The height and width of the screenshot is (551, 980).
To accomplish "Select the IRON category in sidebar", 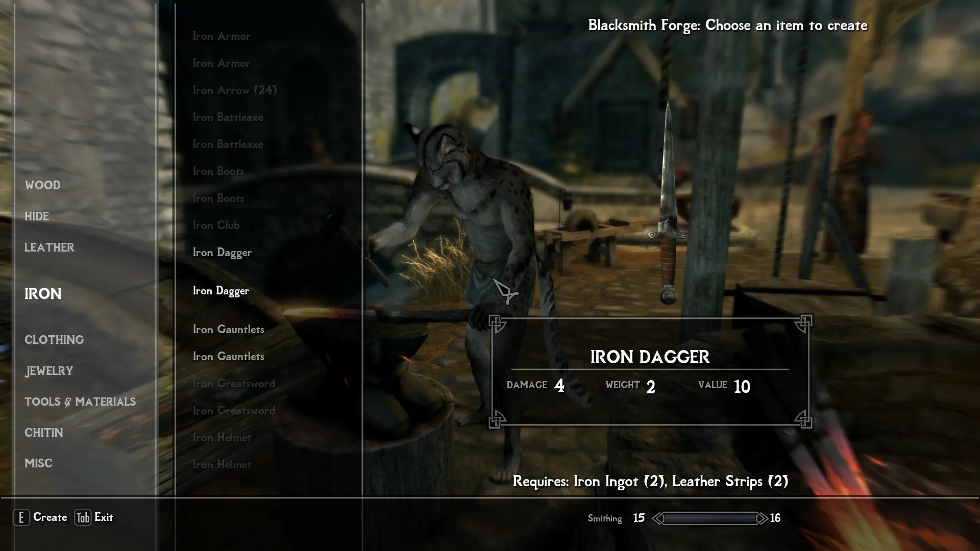I will pos(43,293).
